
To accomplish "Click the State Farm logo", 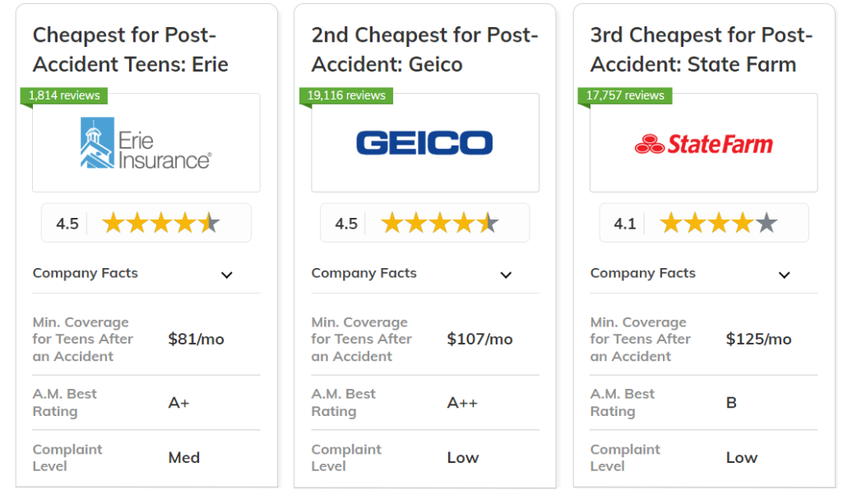I will [704, 144].
